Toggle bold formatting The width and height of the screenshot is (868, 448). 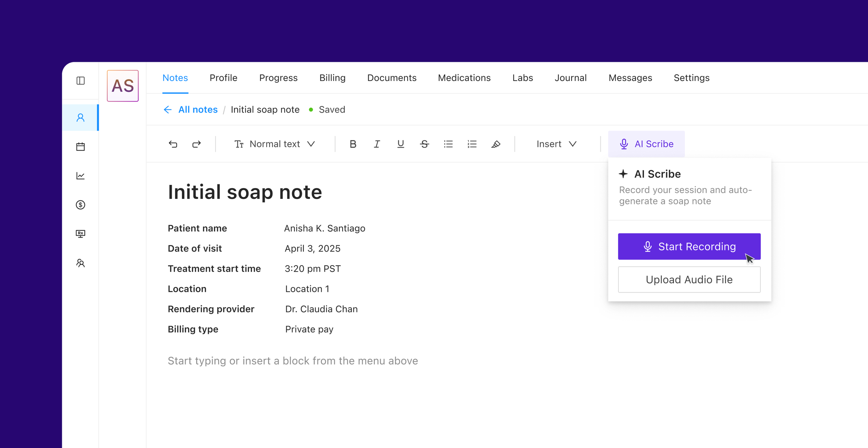[x=353, y=144]
